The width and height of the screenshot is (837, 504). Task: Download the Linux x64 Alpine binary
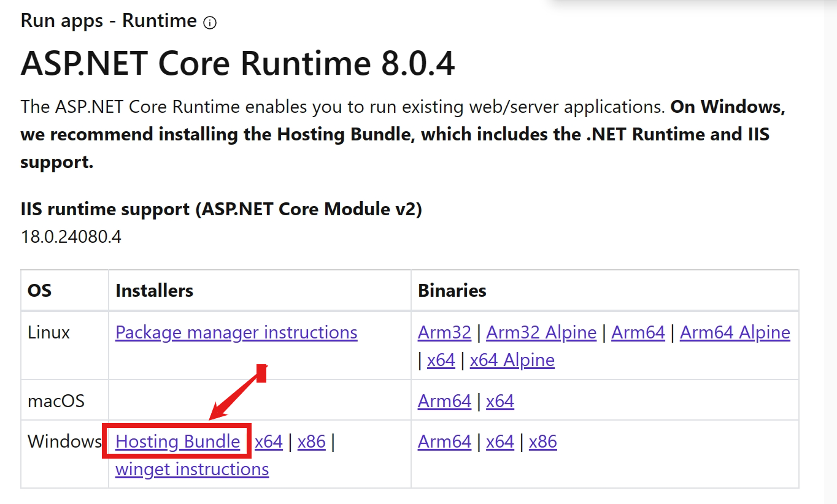512,360
